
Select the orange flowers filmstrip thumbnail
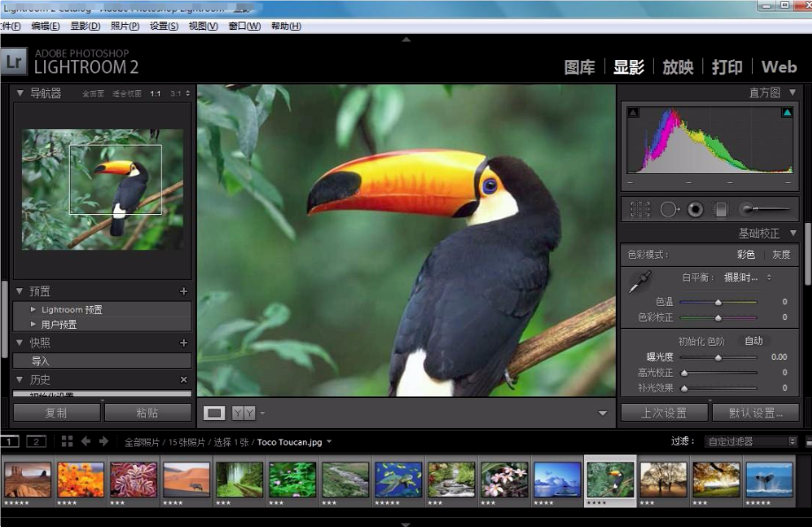click(80, 480)
